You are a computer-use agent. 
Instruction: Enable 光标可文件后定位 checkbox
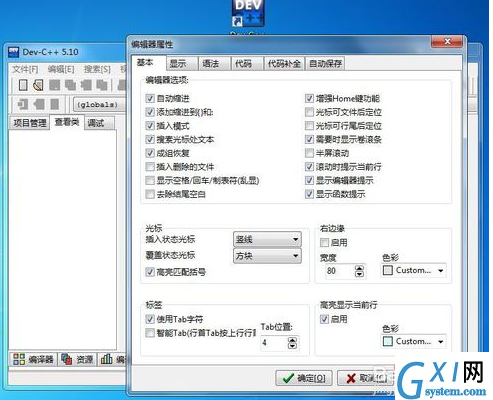(x=309, y=112)
